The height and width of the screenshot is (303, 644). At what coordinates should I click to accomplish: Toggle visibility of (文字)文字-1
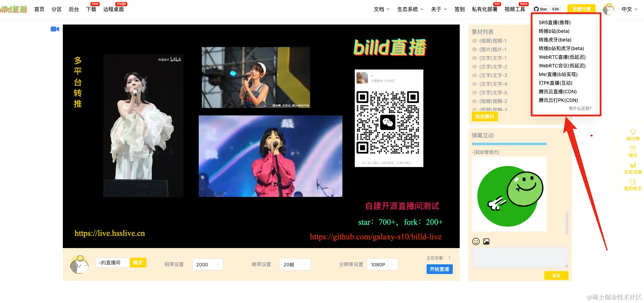(475, 58)
